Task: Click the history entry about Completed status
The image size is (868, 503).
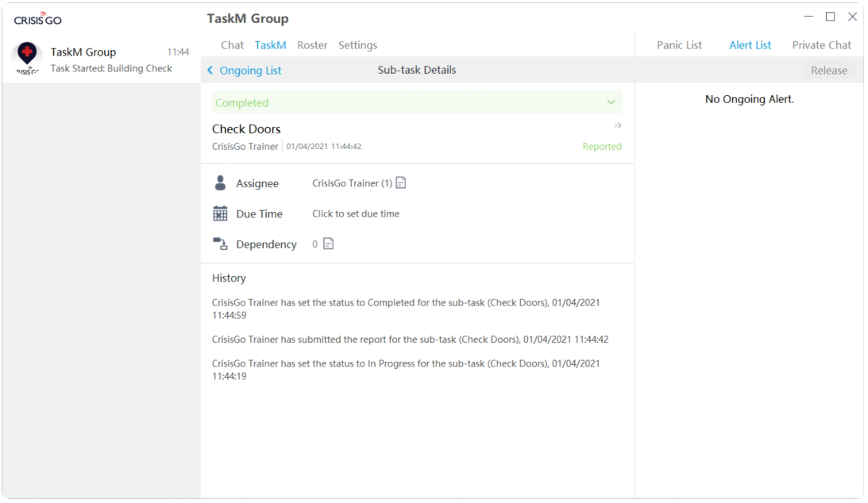Action: tap(406, 309)
